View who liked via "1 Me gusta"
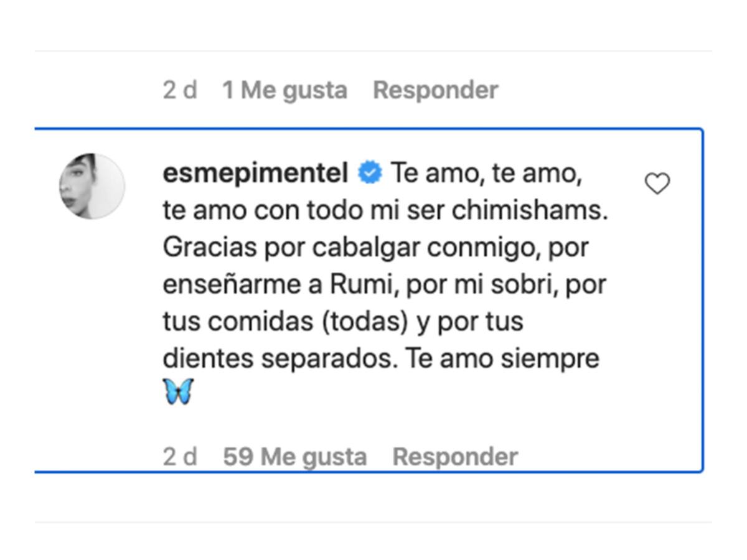The height and width of the screenshot is (560, 747). coord(284,91)
